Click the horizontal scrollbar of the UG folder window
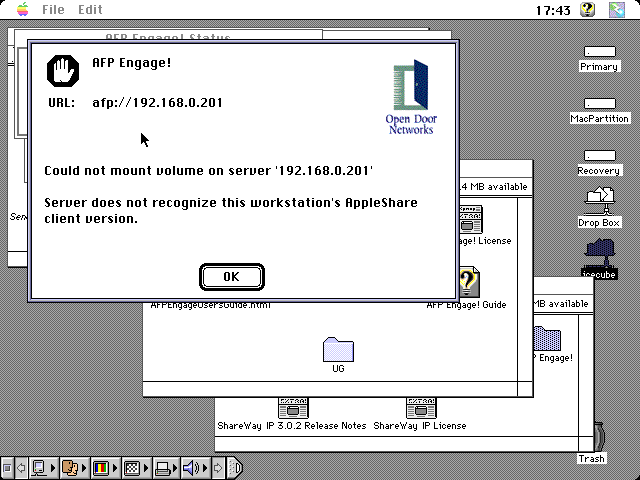 330,389
